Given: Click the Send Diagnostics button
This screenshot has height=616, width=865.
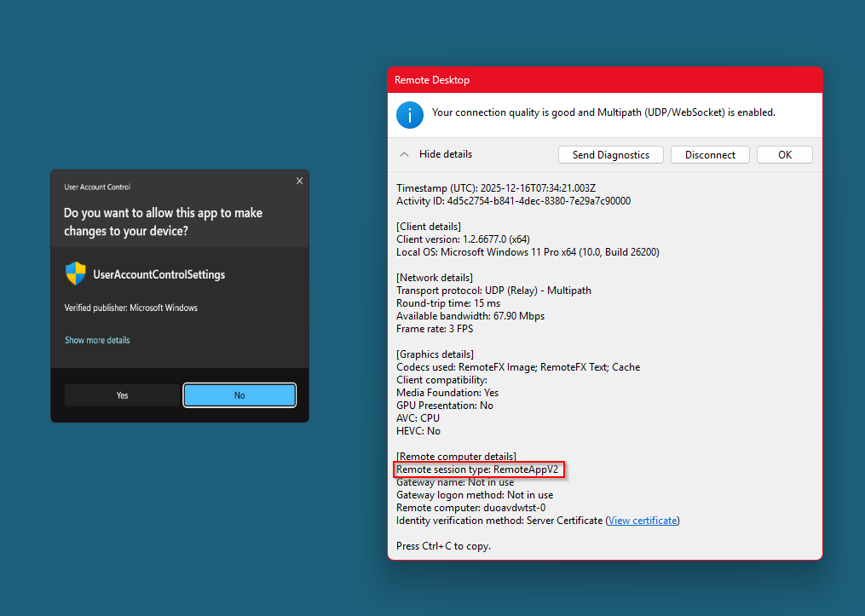Looking at the screenshot, I should click(610, 155).
